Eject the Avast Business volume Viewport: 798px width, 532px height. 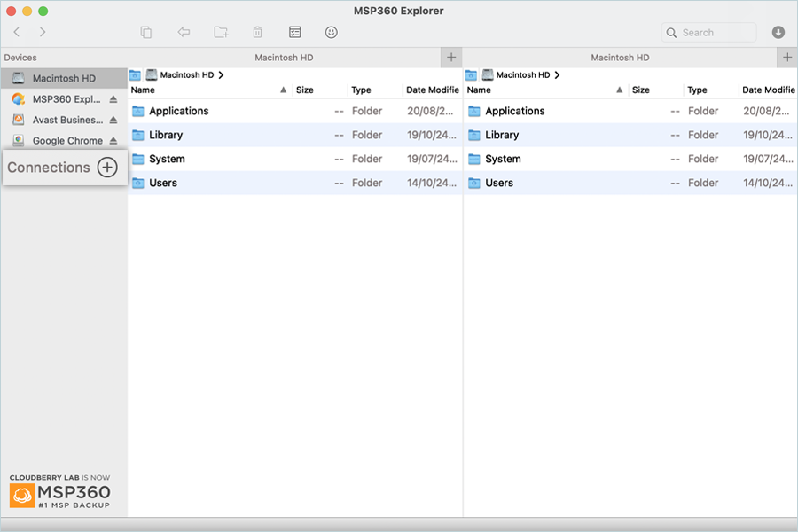113,120
